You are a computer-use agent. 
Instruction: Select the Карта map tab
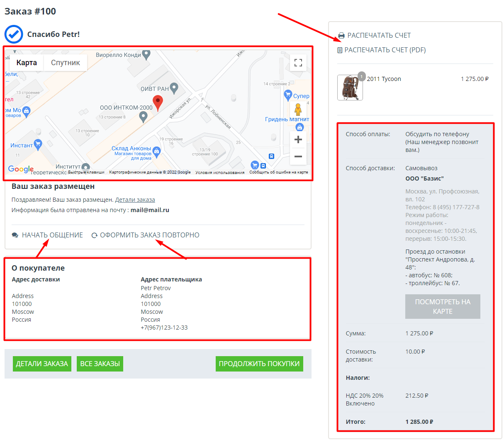tap(27, 63)
